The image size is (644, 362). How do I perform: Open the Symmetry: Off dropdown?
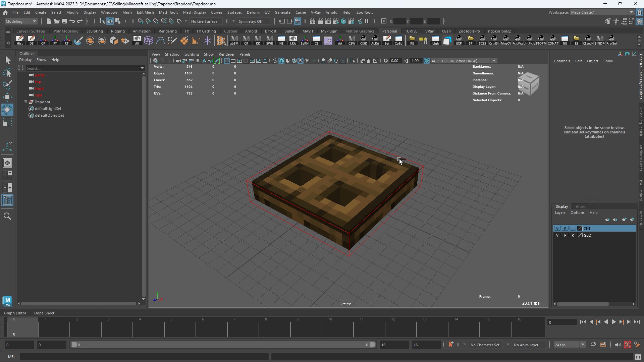[x=254, y=21]
